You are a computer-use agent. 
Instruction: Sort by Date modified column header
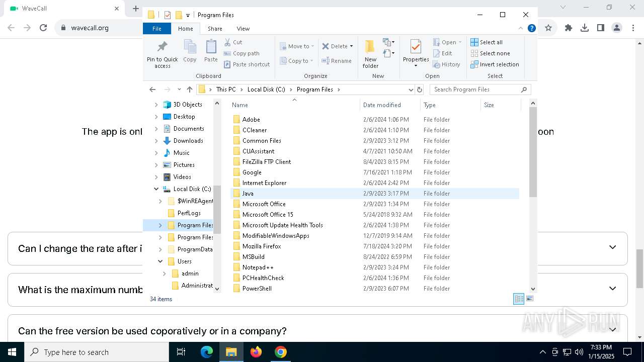(x=390, y=105)
